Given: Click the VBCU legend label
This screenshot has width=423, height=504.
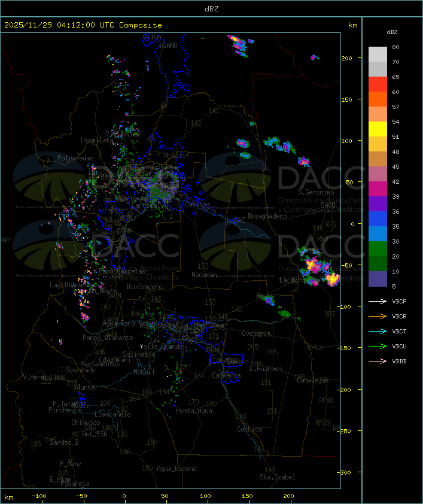Looking at the screenshot, I should point(399,346).
